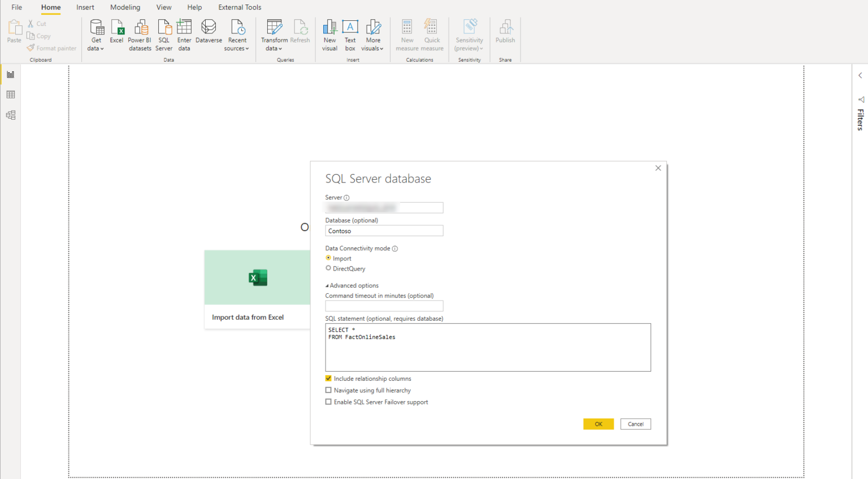
Task: Click the Cancel button
Action: click(x=636, y=424)
